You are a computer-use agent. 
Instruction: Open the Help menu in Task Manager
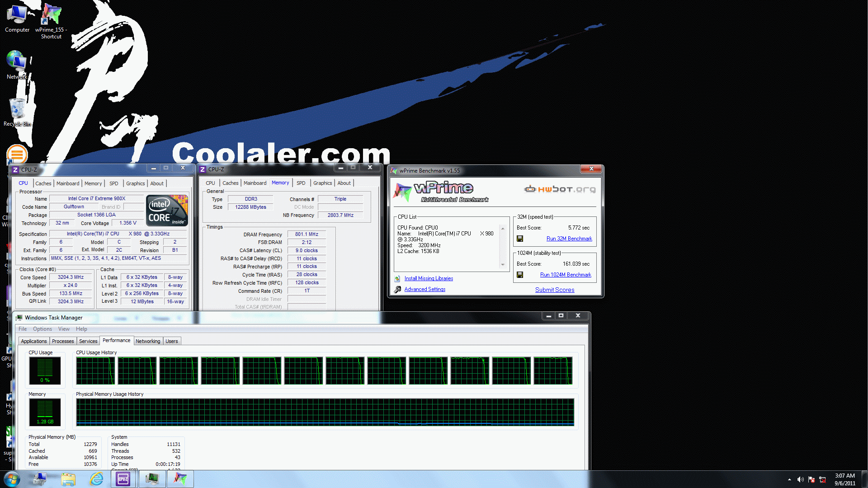coord(81,329)
